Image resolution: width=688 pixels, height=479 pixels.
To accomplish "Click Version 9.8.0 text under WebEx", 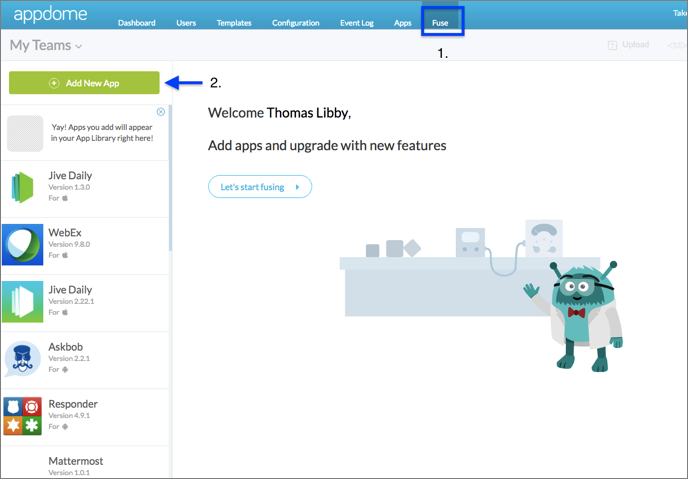I will (x=69, y=244).
